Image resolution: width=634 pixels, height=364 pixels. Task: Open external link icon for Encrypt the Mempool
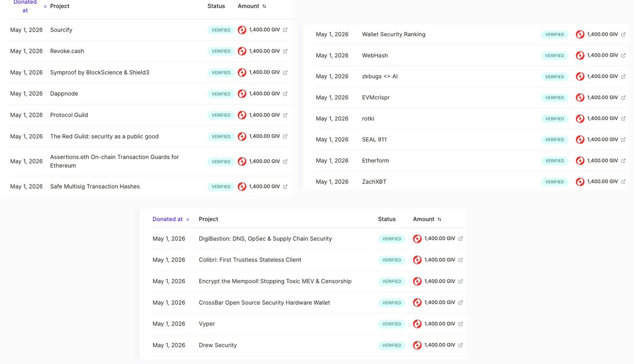point(461,281)
